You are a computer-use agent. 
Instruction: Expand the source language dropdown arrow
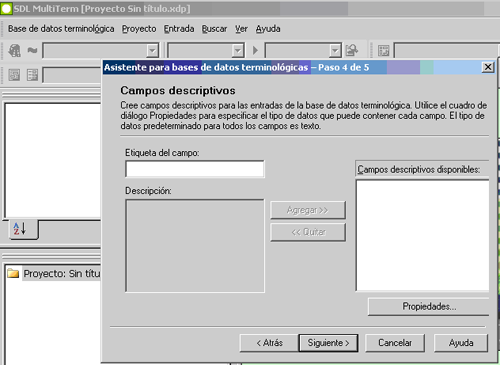pos(238,51)
